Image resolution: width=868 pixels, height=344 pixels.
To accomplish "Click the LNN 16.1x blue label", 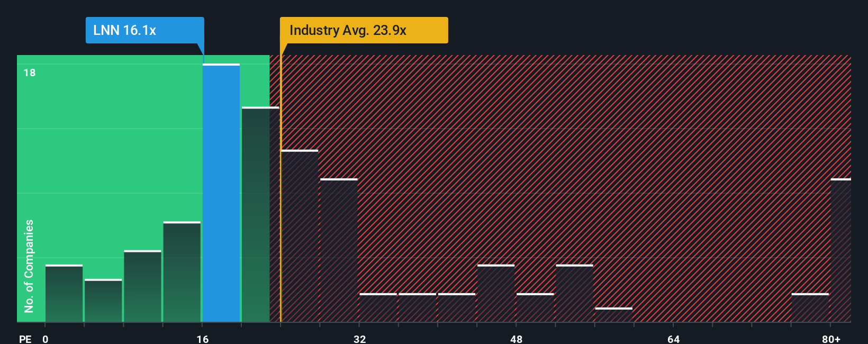I will coord(145,30).
